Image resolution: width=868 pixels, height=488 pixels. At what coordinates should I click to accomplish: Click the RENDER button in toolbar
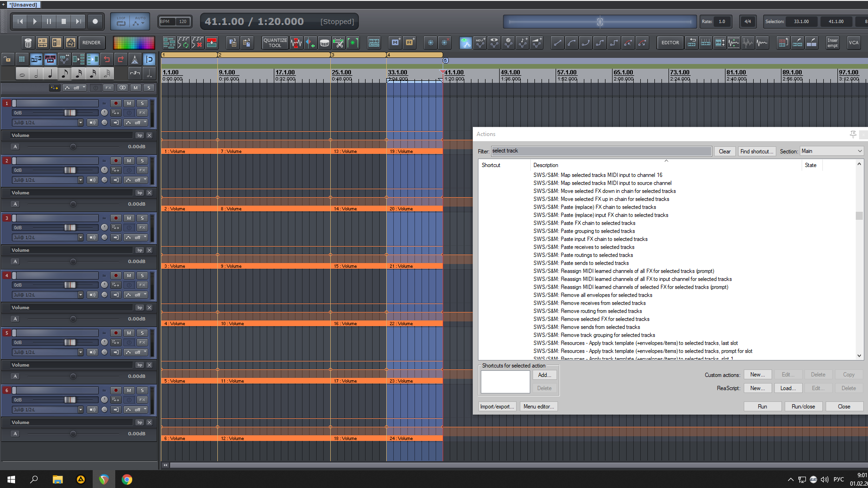[x=91, y=43]
